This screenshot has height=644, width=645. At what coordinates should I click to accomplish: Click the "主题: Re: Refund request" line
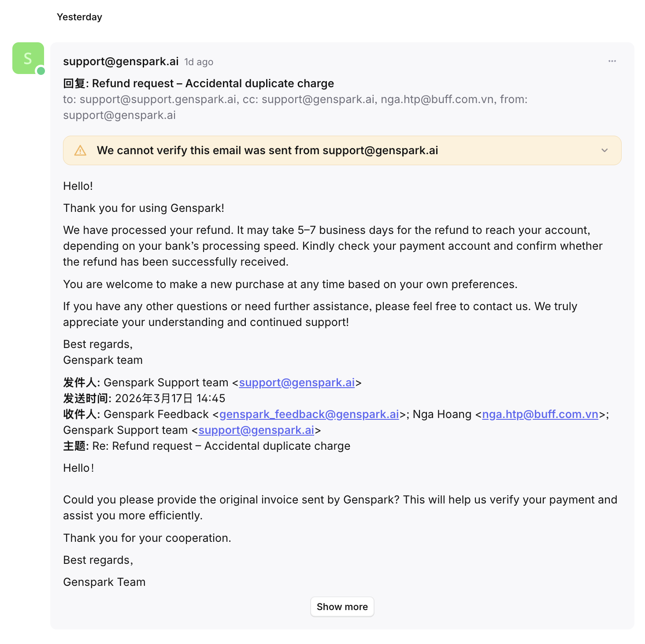point(207,446)
